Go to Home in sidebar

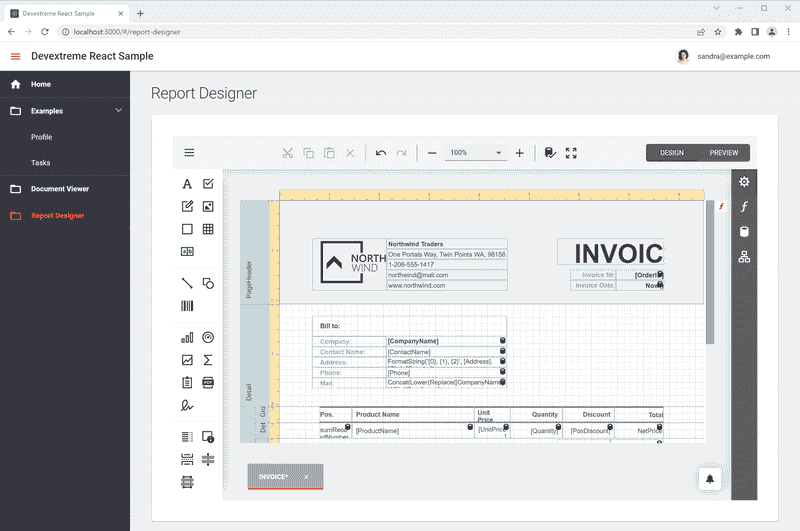(65, 84)
